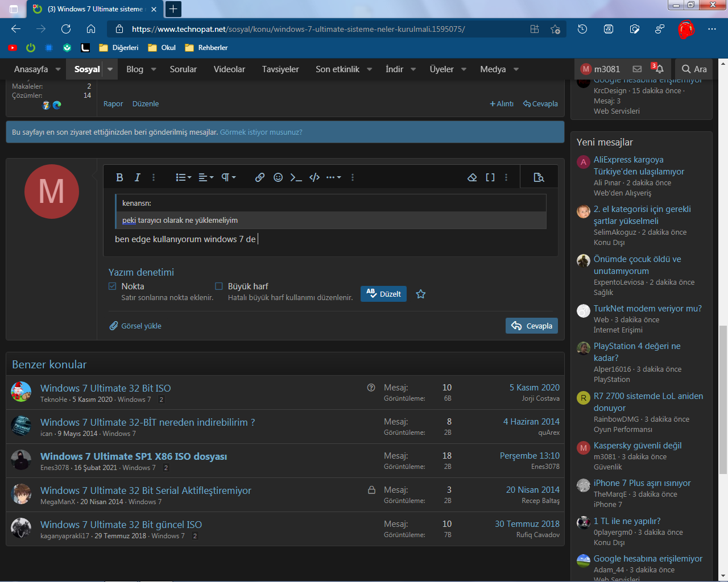
Task: Click the Düzelt spell-fix button
Action: pyautogui.click(x=383, y=294)
